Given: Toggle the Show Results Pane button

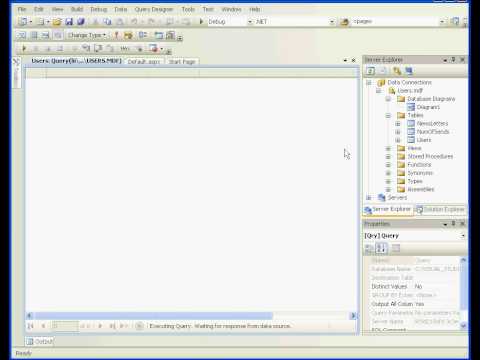Looking at the screenshot, I should point(58,35).
